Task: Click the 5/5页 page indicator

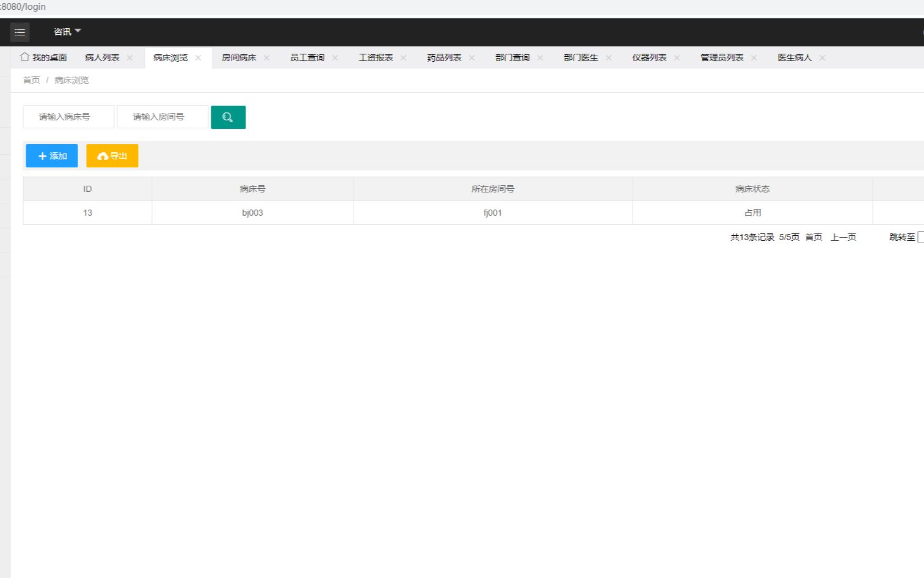Action: coord(789,237)
